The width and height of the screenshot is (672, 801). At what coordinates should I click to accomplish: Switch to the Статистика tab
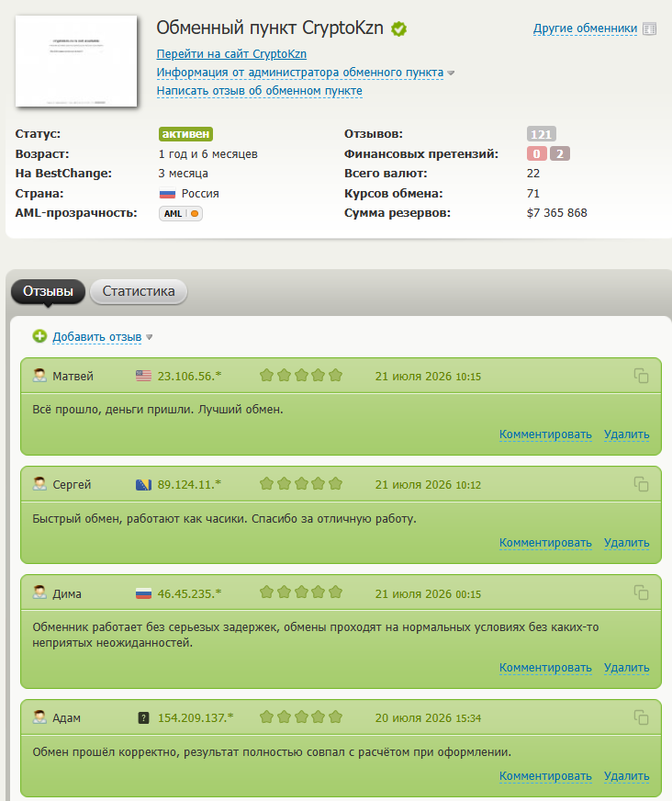click(x=139, y=291)
